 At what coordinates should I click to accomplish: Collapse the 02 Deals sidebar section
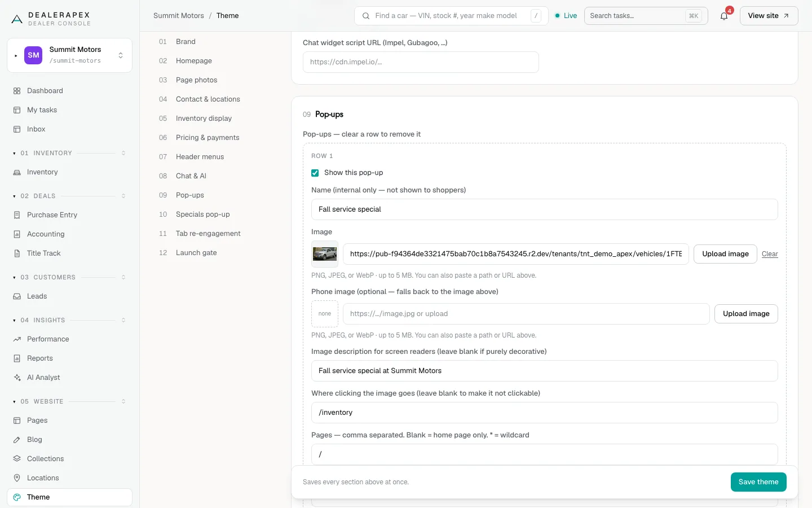[x=69, y=196]
